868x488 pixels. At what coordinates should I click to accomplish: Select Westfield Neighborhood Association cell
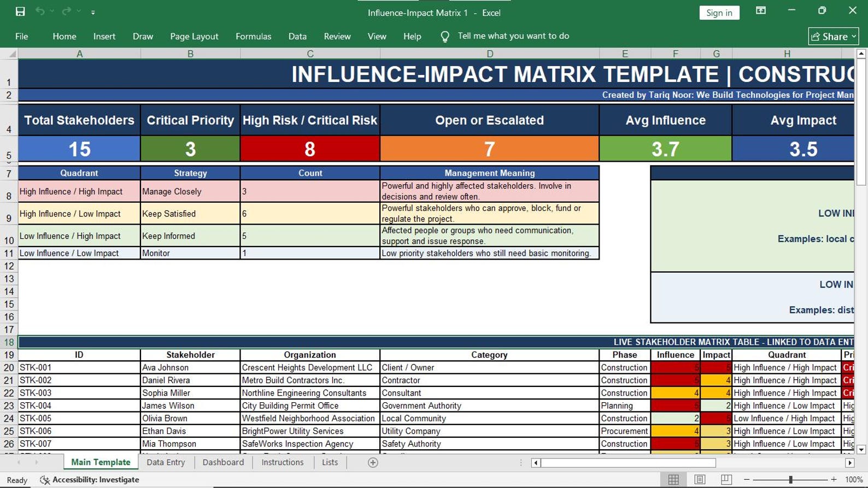[310, 418]
